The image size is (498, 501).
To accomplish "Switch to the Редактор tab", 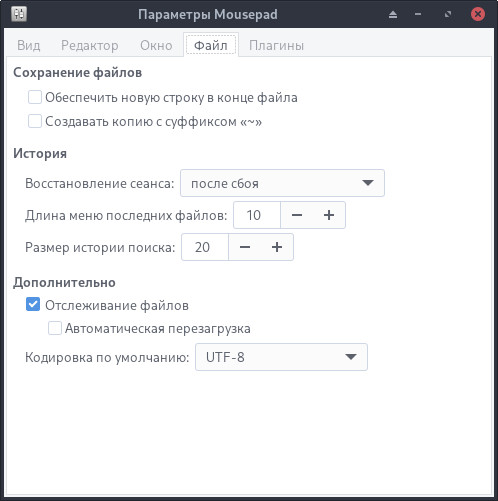I will click(x=90, y=45).
